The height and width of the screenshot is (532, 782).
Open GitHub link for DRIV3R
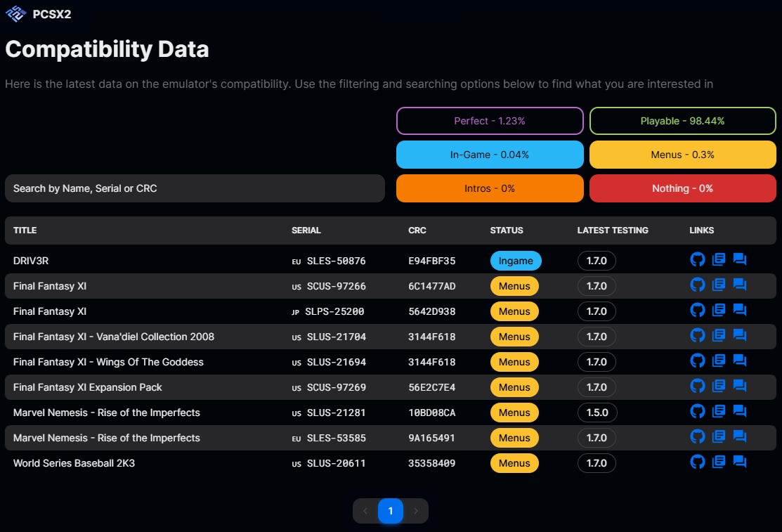point(697,260)
